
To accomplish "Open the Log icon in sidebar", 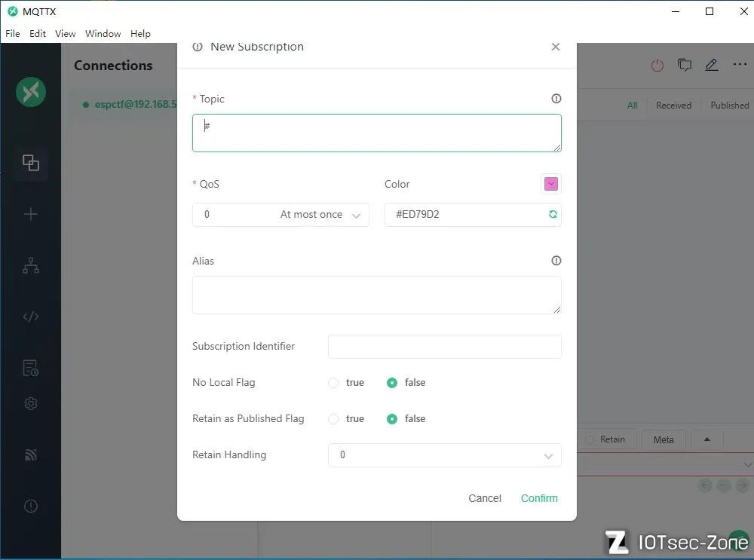I will pos(31,368).
